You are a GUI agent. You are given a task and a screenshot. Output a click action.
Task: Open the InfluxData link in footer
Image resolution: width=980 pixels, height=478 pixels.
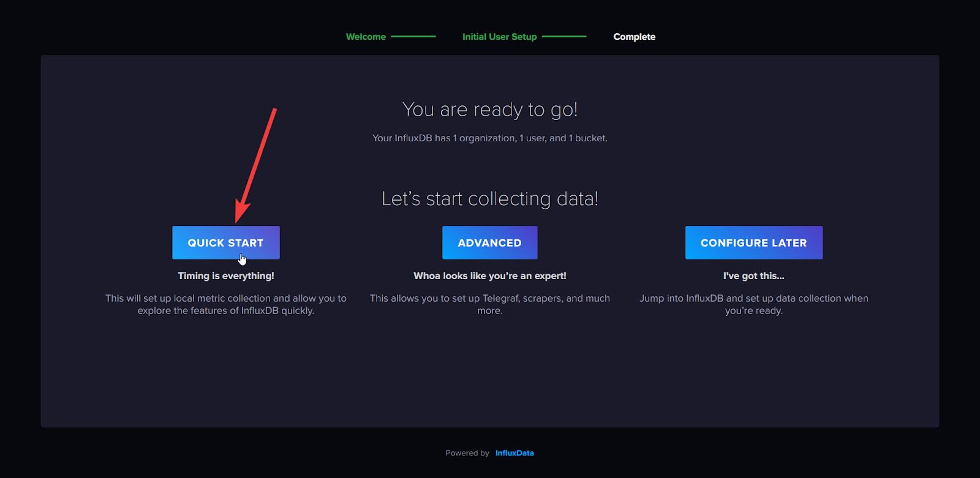[x=514, y=453]
